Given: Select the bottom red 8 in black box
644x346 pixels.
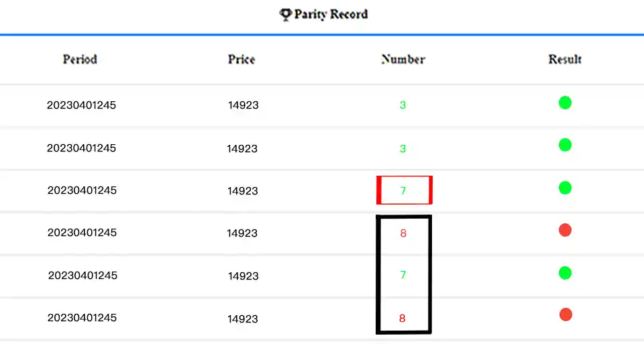Looking at the screenshot, I should point(402,319).
